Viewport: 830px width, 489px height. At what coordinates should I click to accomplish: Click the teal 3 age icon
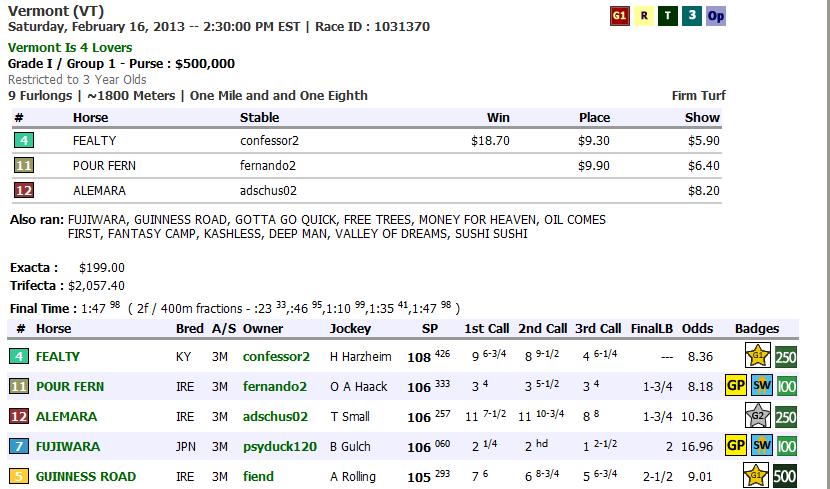[x=692, y=16]
